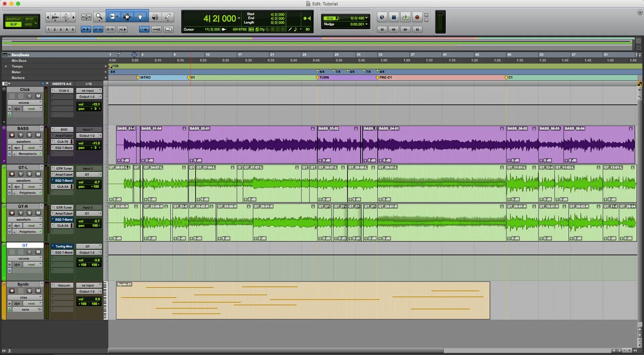
Task: Select the Synth-01 MIDI clip
Action: 303,300
